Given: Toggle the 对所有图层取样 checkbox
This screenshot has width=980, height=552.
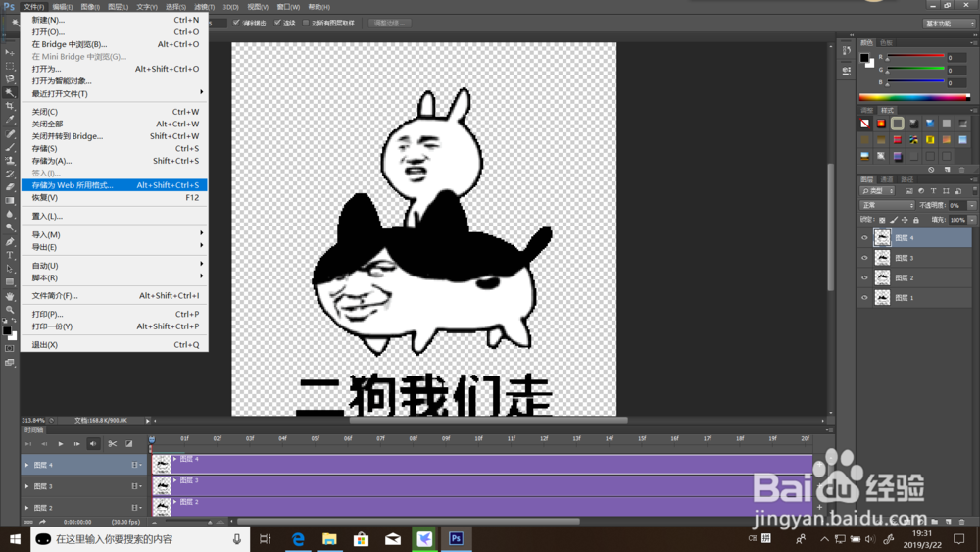Looking at the screenshot, I should (306, 23).
